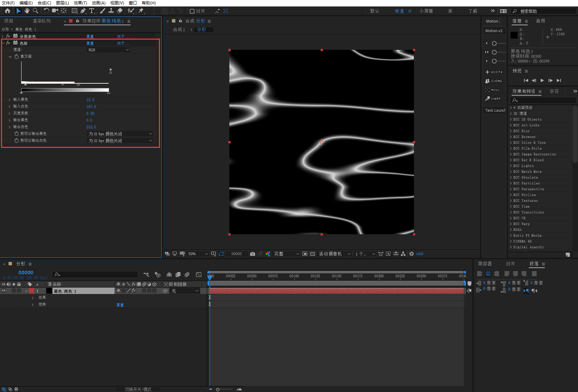Select the Hand tool
Image resolution: width=578 pixels, height=392 pixels.
(27, 11)
